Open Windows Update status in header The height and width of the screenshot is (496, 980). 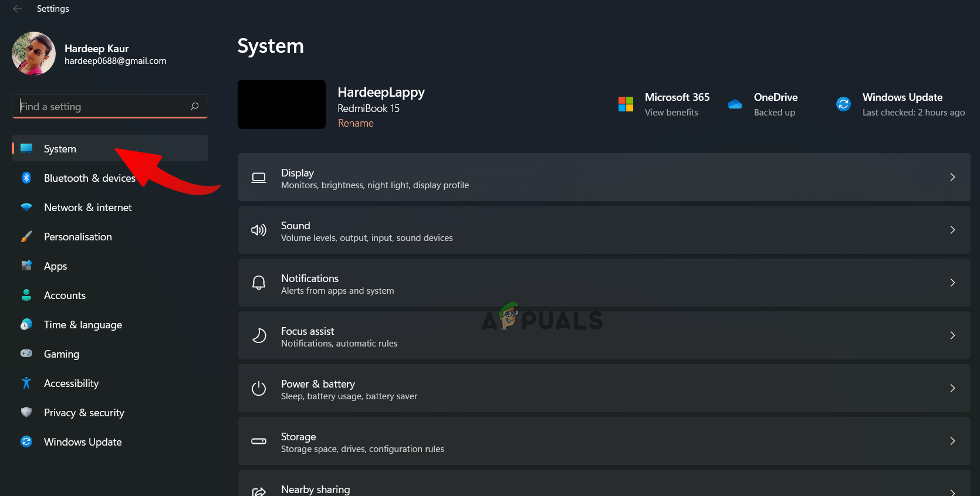(x=902, y=104)
